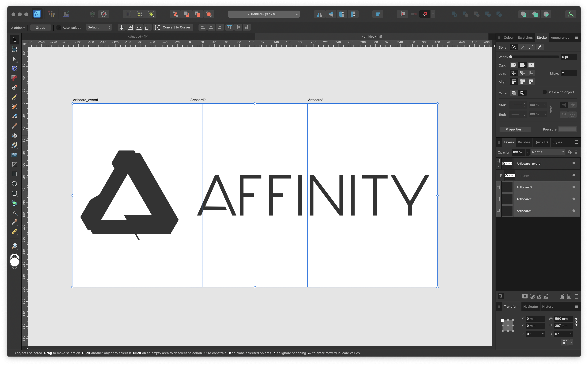Image resolution: width=588 pixels, height=365 pixels.
Task: Switch to the Appearance tab
Action: click(560, 38)
